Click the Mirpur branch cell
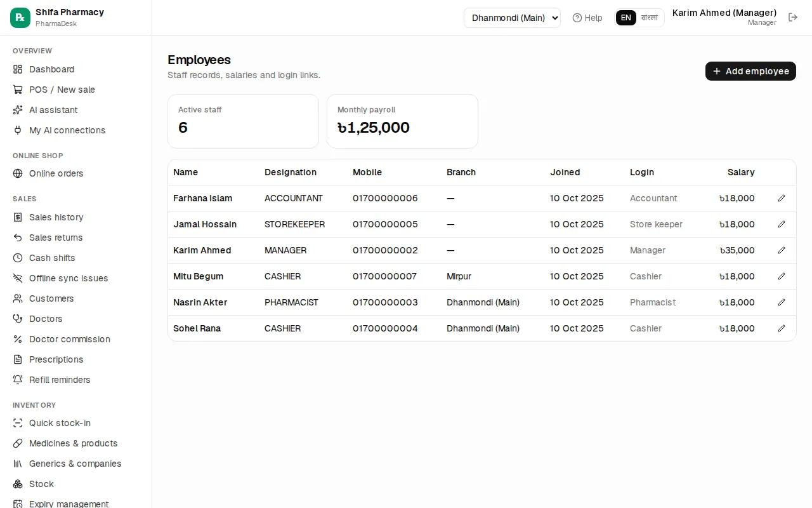Image resolution: width=812 pixels, height=508 pixels. (459, 276)
